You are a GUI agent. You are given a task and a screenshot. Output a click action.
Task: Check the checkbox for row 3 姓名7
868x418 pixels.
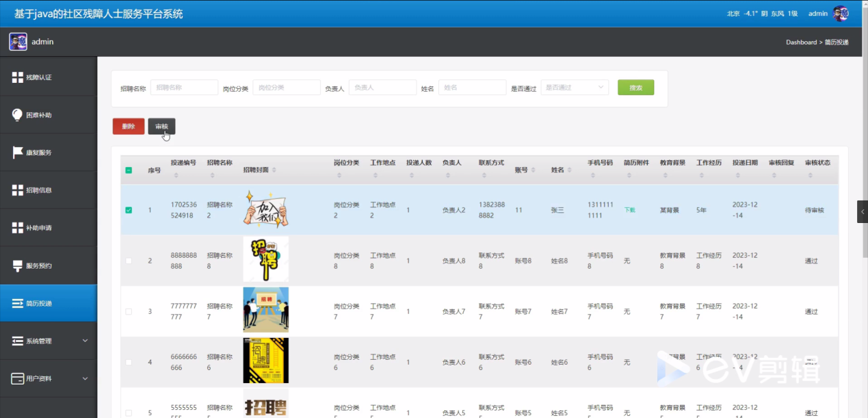[129, 311]
